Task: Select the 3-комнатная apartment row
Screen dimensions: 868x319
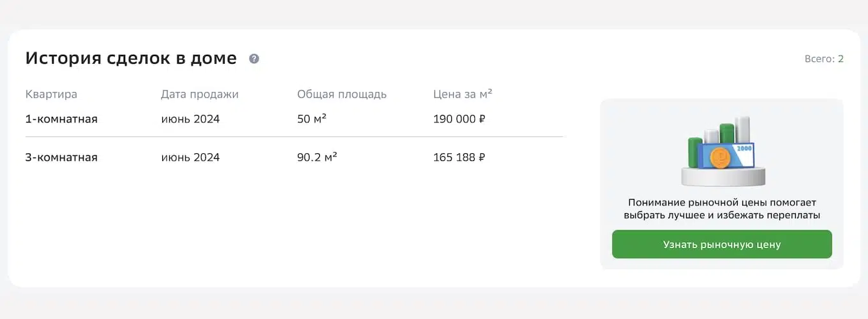Action: pos(294,157)
